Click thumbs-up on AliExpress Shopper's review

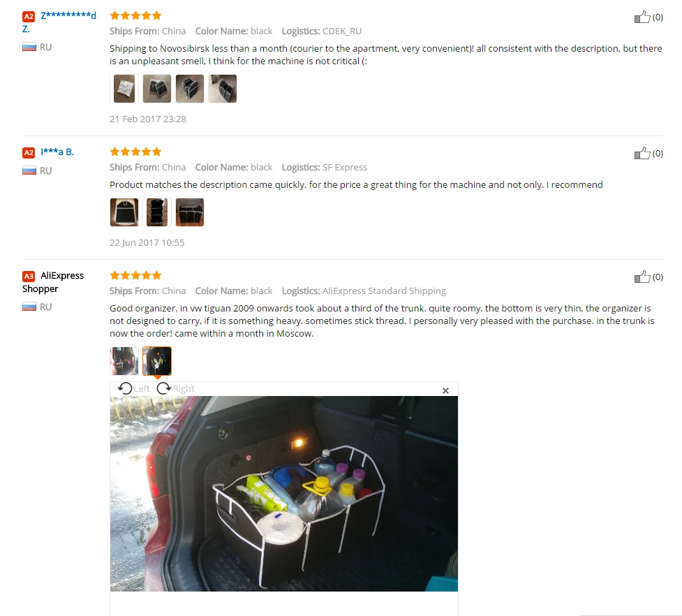(x=642, y=277)
